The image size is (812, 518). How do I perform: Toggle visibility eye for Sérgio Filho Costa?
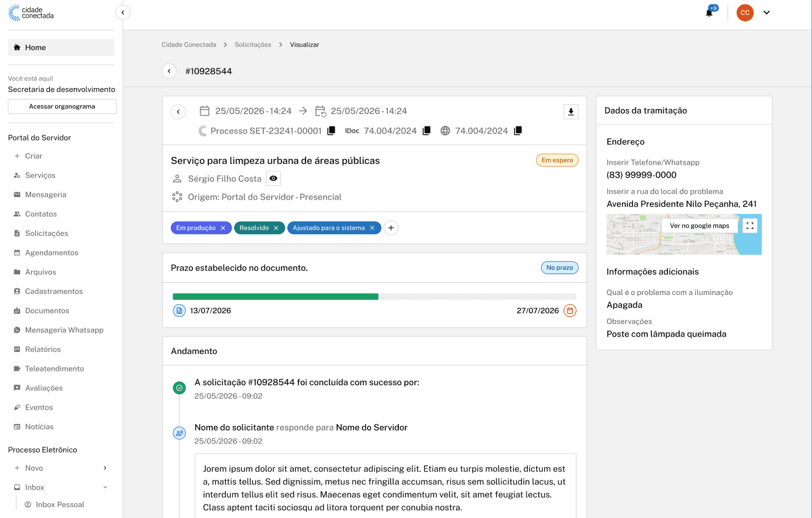click(x=274, y=179)
